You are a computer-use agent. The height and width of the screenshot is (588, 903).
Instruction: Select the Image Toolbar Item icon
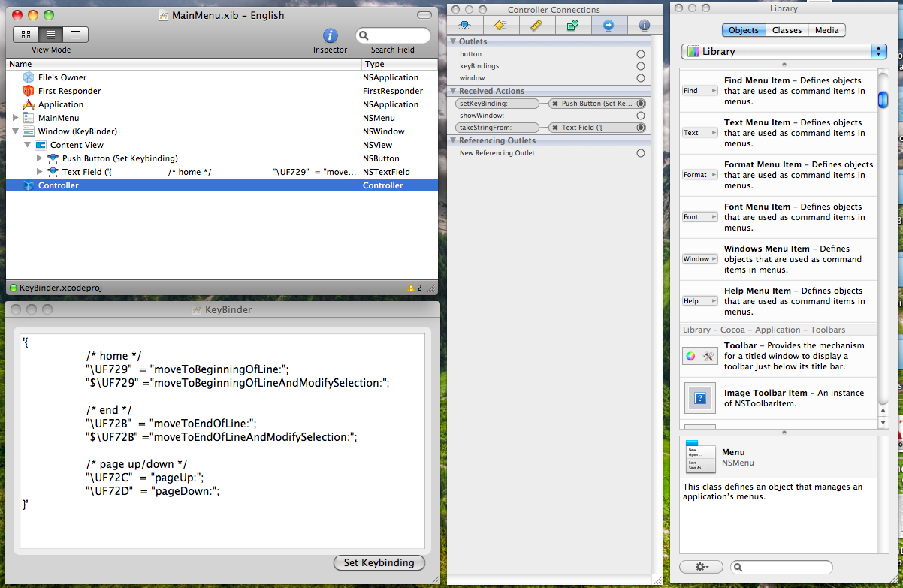point(700,398)
